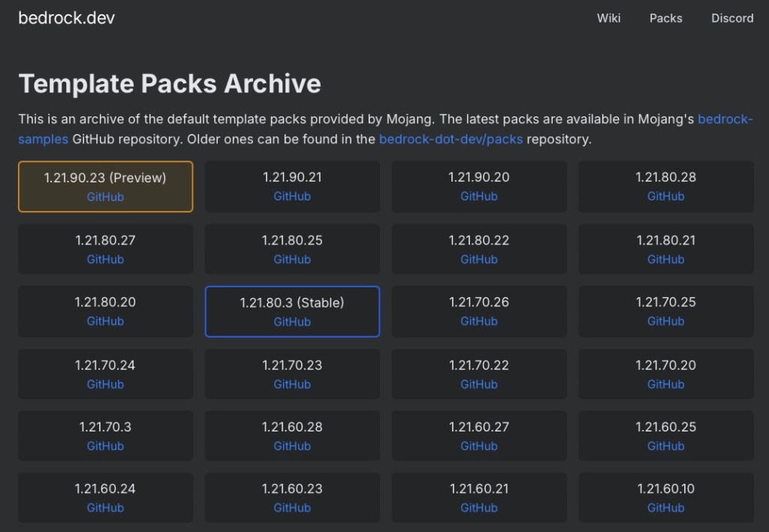Screen dimensions: 769x532
Task: Click GitHub link for 1.21.90.23 Preview
Action: tap(105, 197)
